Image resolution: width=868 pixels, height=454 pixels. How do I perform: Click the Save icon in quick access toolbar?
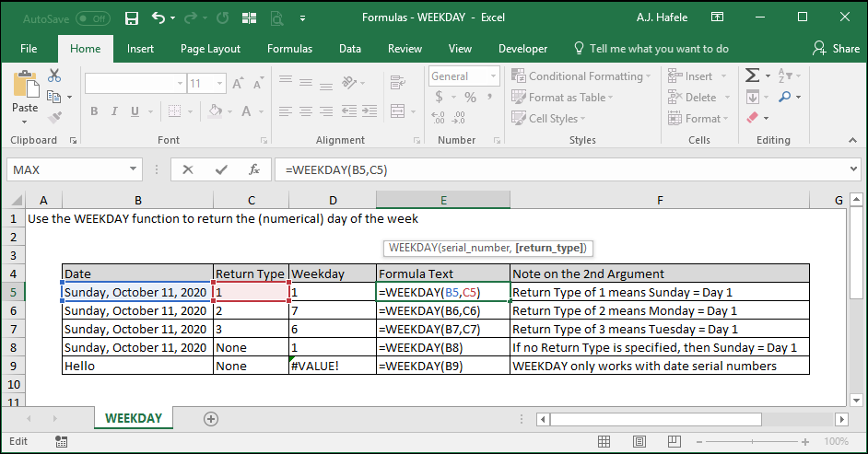[x=132, y=18]
